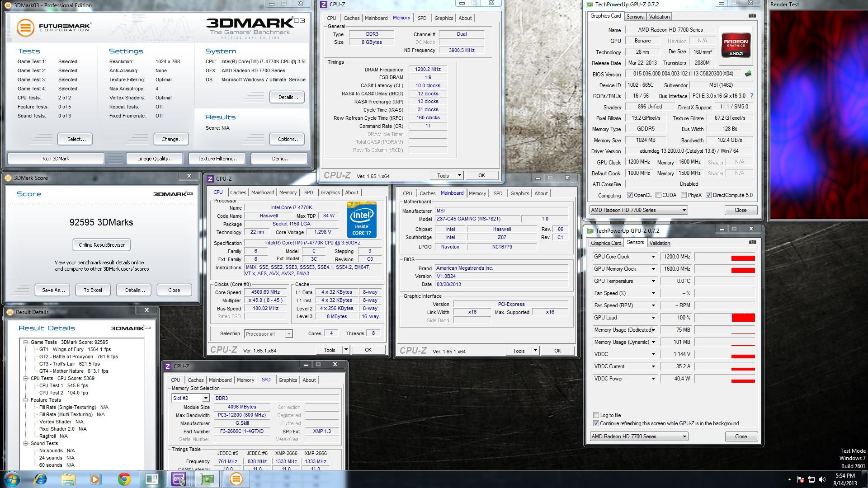Screen dimensions: 868x488
Task: Open the Windows Start button
Action: (x=11, y=479)
